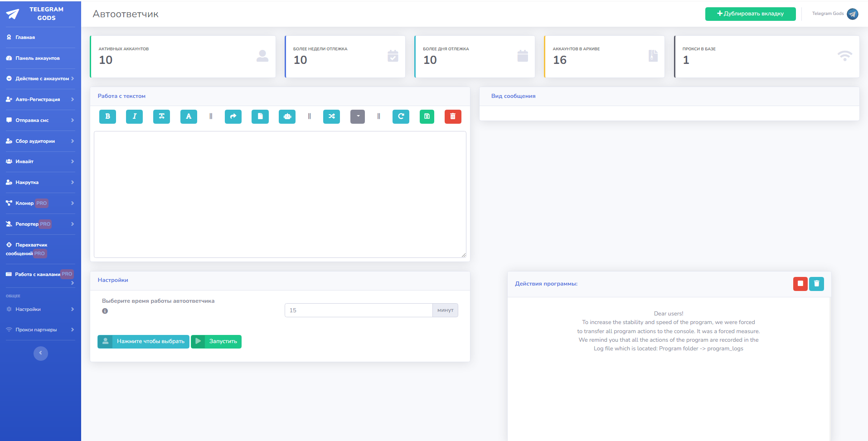
Task: Click the 'Активных аккаунтов' card label
Action: tap(124, 49)
